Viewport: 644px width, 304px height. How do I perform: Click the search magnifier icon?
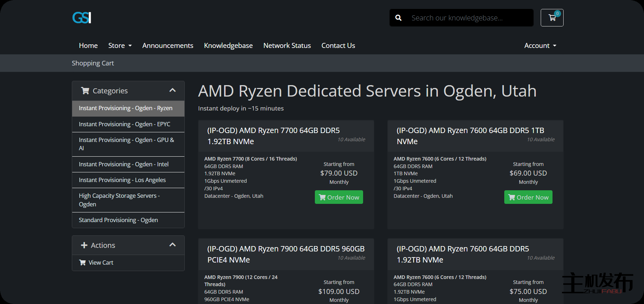pyautogui.click(x=398, y=18)
